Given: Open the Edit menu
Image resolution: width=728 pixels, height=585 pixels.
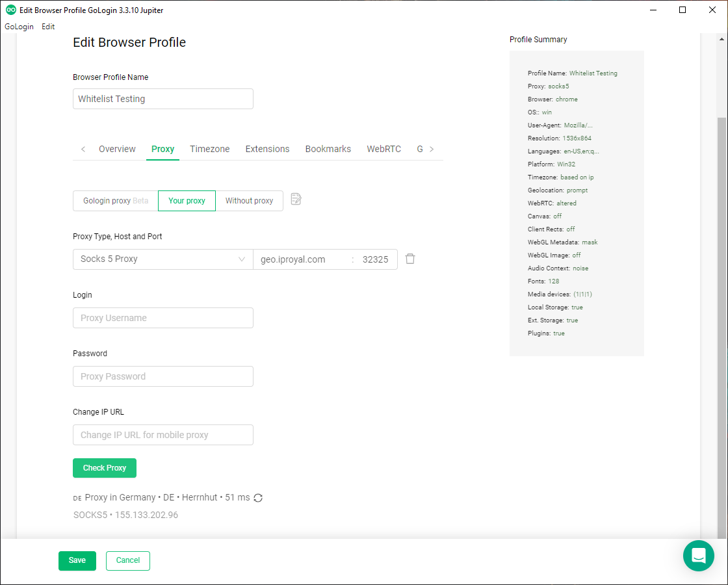Looking at the screenshot, I should 48,27.
